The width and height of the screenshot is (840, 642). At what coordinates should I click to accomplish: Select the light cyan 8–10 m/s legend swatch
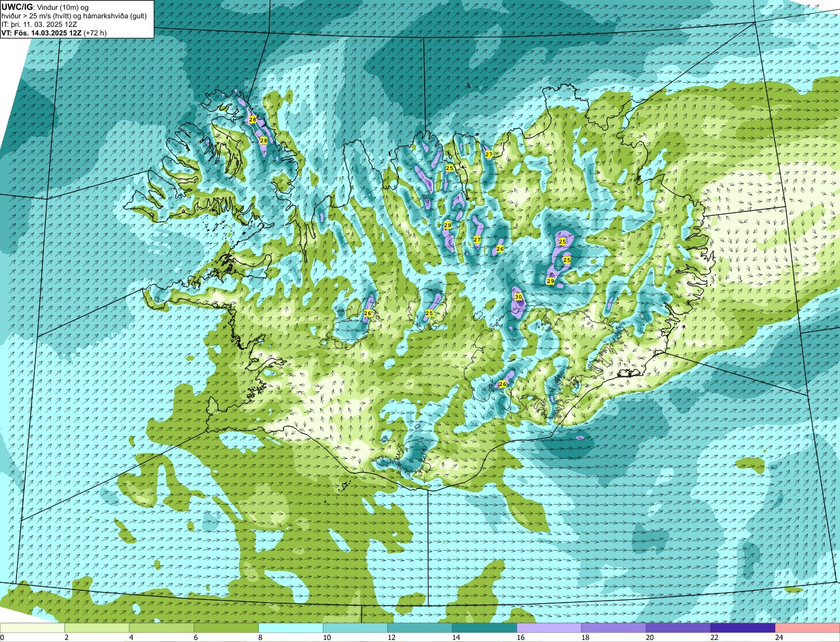[x=291, y=628]
